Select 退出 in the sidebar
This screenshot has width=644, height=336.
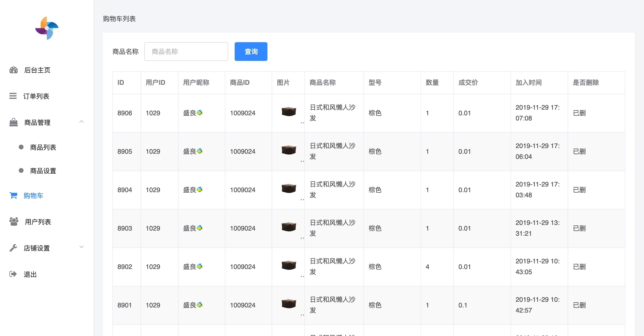pos(30,274)
